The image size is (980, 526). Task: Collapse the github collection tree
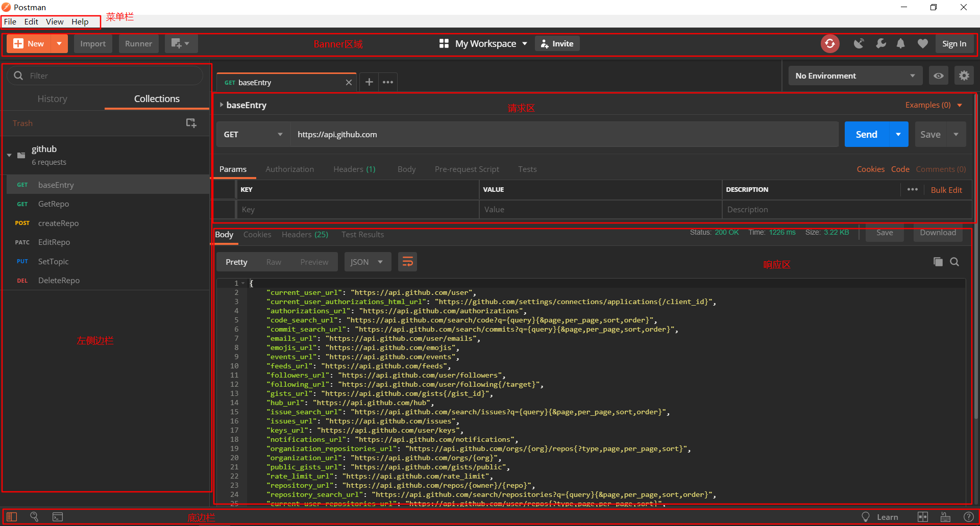pos(9,155)
